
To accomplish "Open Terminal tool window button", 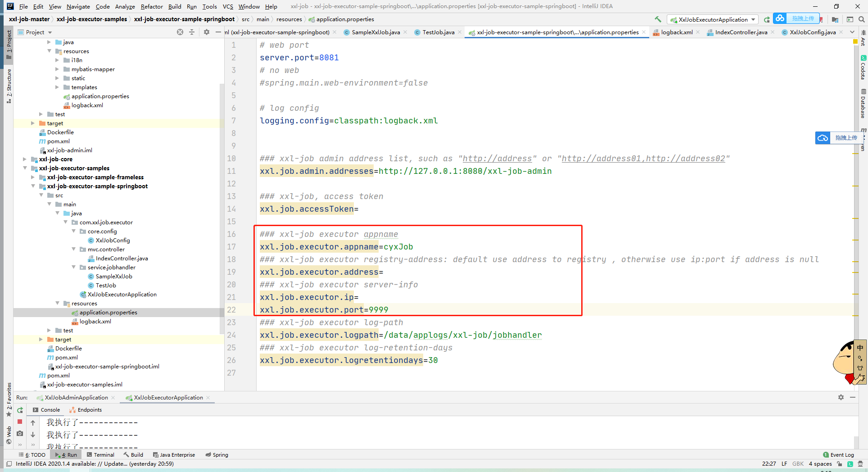I will [x=100, y=455].
